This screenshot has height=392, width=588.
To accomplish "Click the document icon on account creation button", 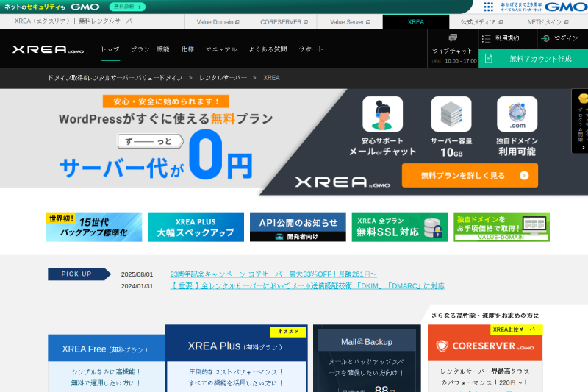I will pos(488,59).
